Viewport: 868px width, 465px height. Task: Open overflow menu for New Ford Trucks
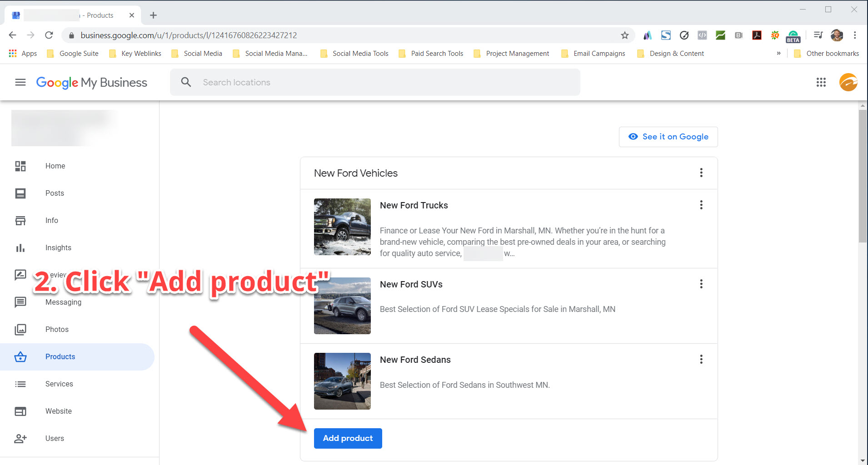pos(701,205)
